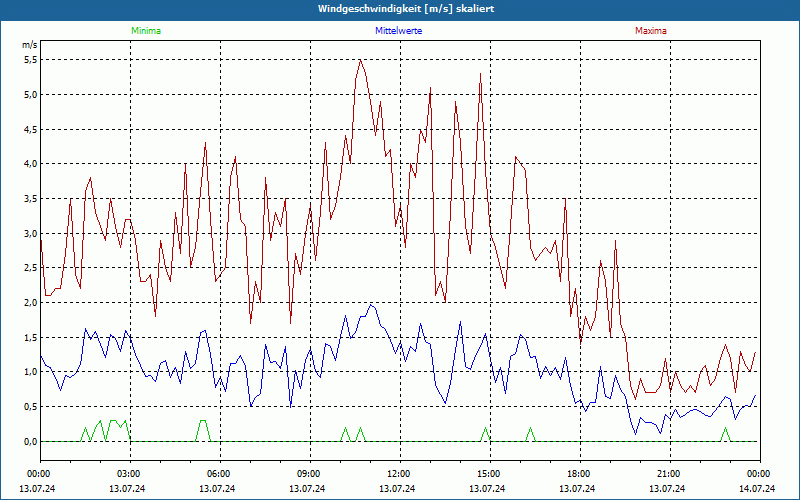800x500 pixels.
Task: Click the 3,5 y-axis value
Action: tap(31, 198)
